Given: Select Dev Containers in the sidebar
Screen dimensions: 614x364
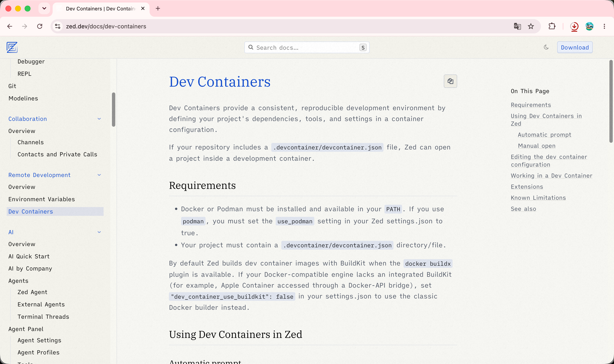Looking at the screenshot, I should [x=55, y=211].
